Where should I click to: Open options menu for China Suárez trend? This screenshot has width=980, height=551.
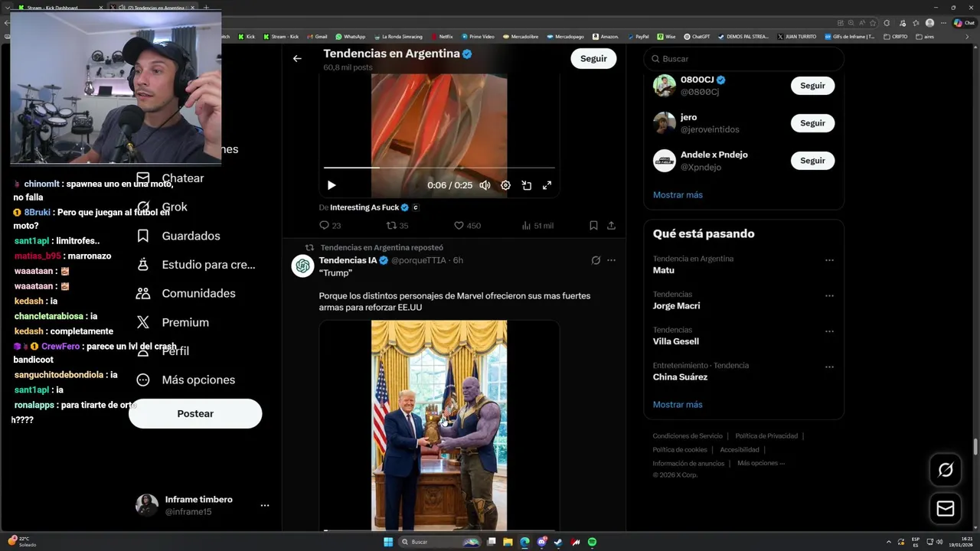click(x=829, y=367)
